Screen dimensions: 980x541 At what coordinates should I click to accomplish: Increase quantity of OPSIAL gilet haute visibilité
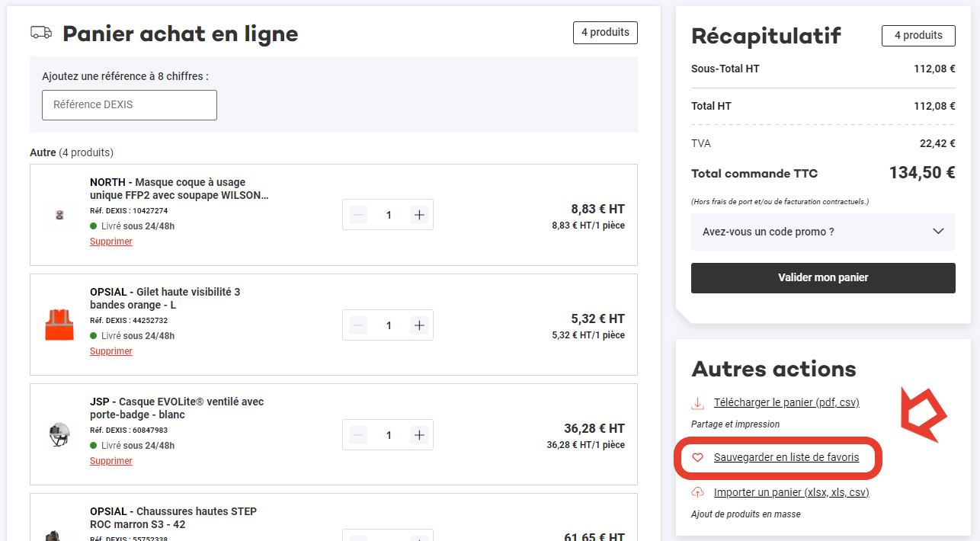pos(419,325)
